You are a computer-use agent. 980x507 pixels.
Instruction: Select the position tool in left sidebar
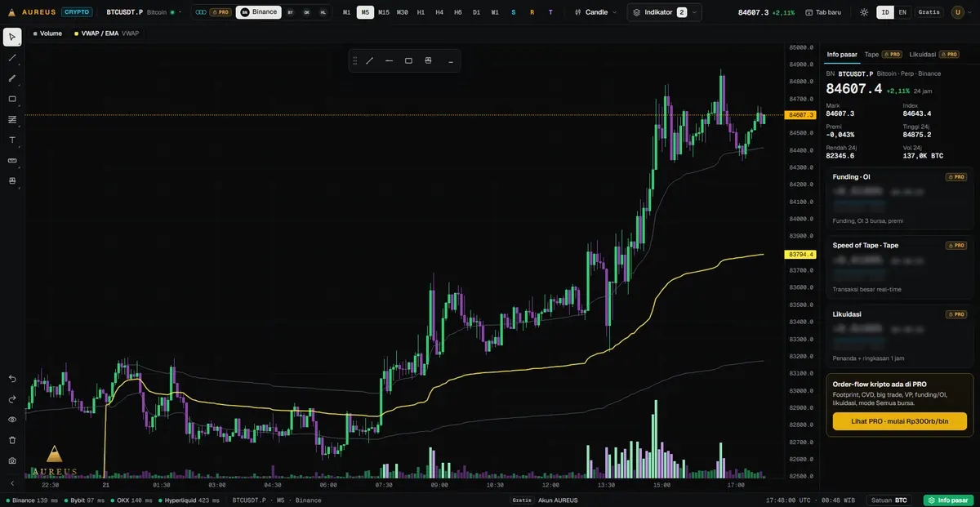[x=12, y=180]
